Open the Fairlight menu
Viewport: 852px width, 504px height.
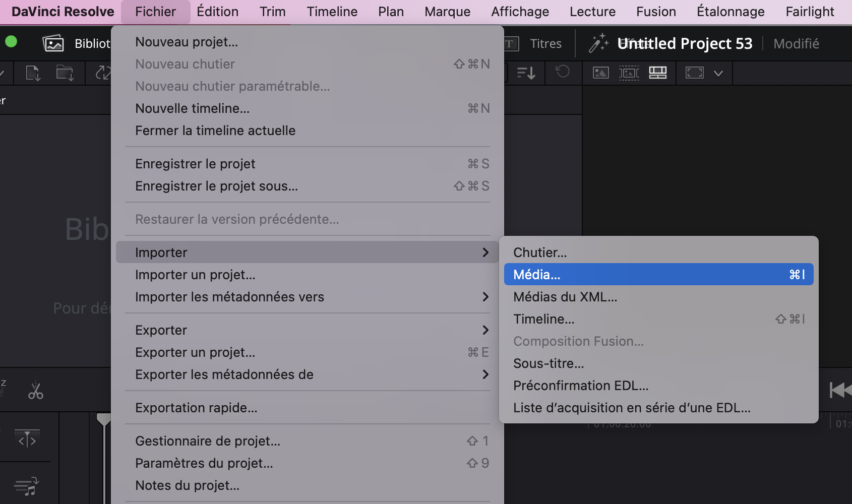coord(810,12)
